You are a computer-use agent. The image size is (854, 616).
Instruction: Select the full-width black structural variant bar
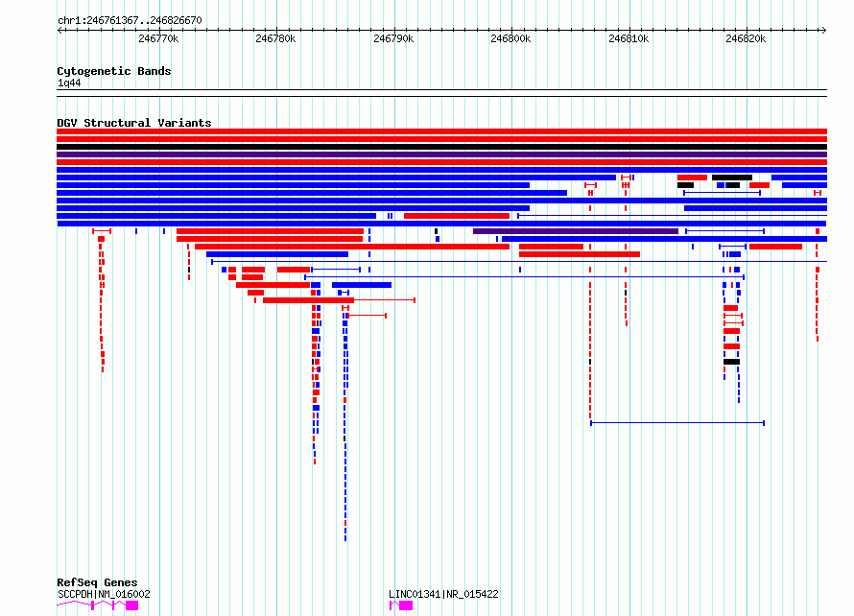(441, 147)
